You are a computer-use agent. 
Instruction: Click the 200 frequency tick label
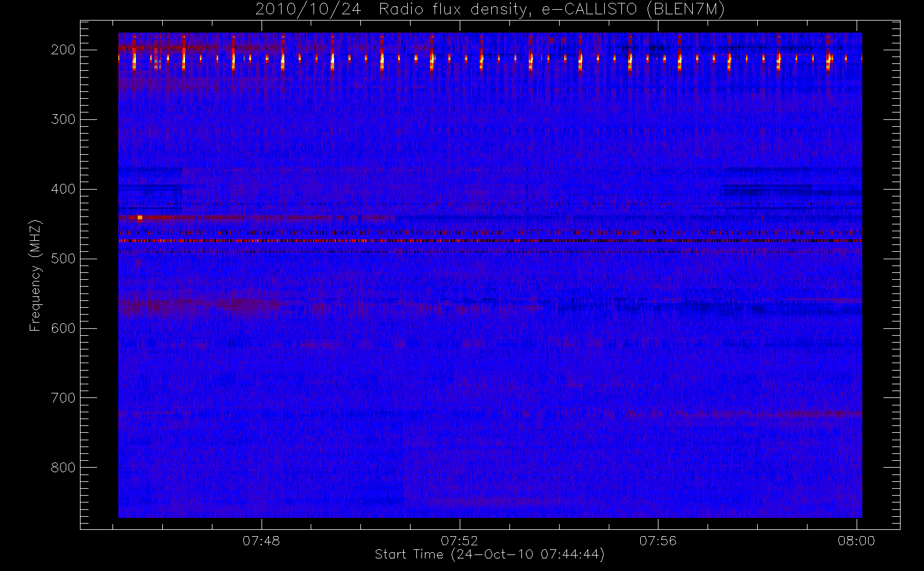click(x=63, y=50)
